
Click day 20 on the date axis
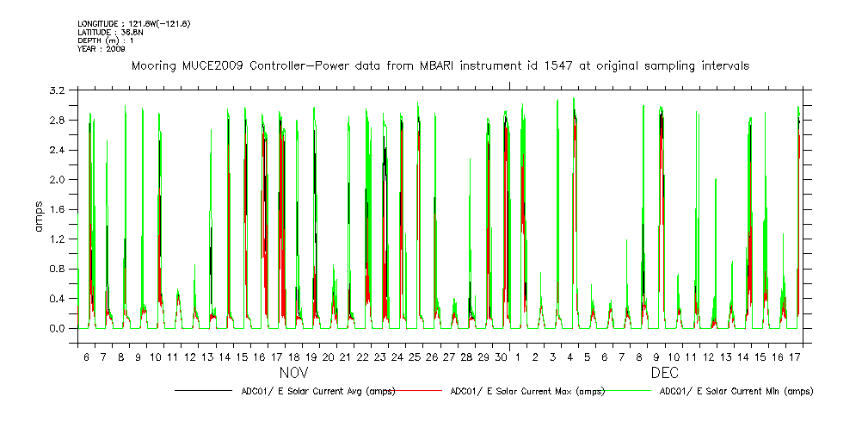point(328,356)
